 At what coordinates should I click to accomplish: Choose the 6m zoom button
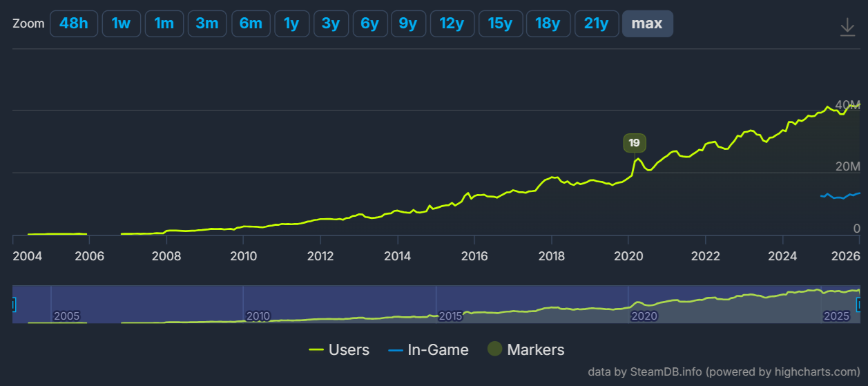tap(251, 23)
